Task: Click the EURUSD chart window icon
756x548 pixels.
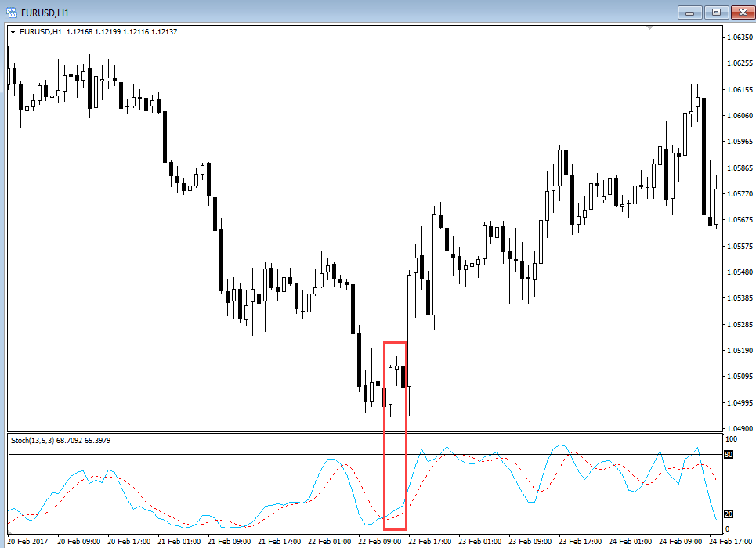Action: (x=11, y=12)
